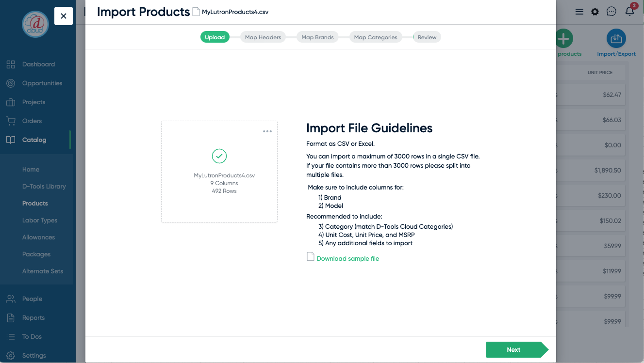
Task: Click the MyLutronProducts4.csv name in upload box
Action: [224, 175]
